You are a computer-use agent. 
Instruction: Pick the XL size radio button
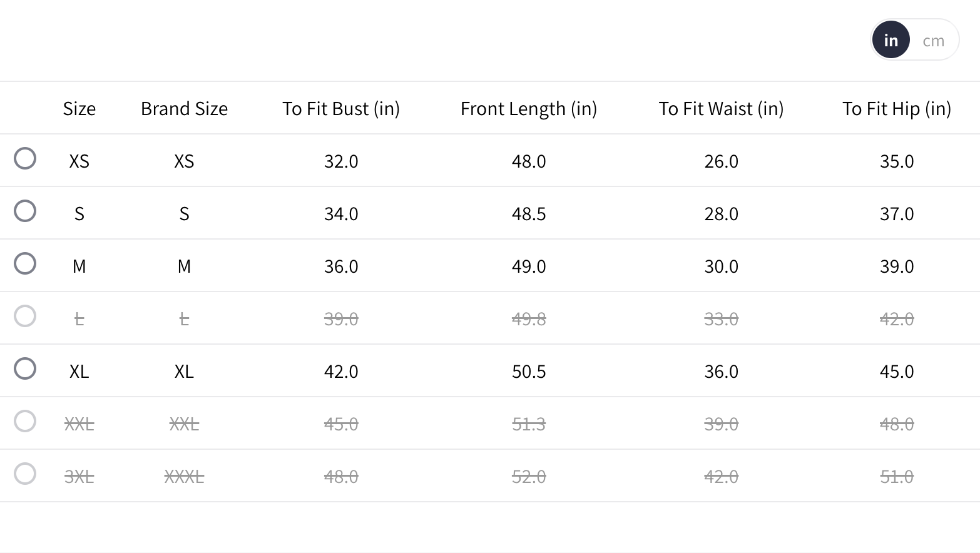25,368
